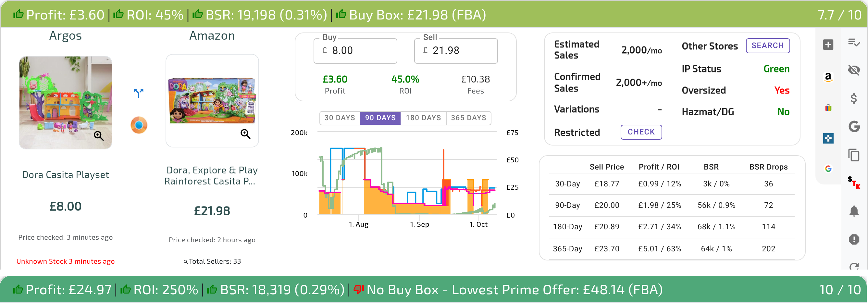Select the 365 DAYS chart tab
This screenshot has height=303, width=868.
468,118
